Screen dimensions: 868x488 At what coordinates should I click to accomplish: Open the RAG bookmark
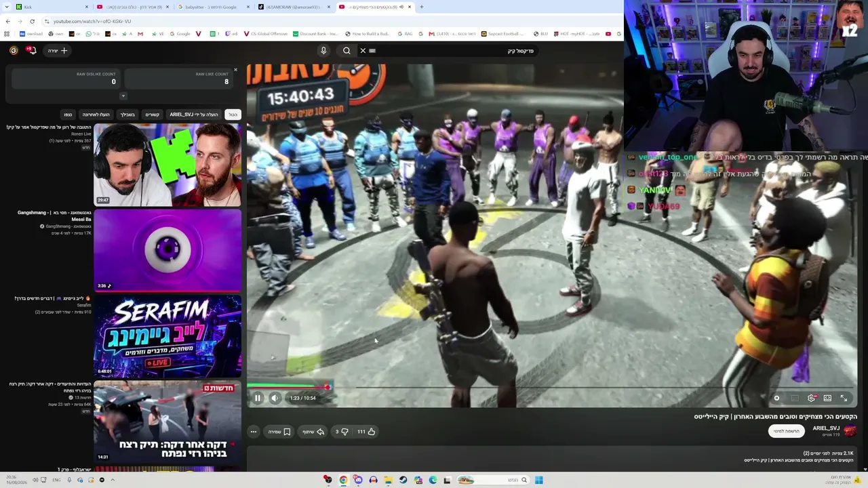(x=405, y=34)
